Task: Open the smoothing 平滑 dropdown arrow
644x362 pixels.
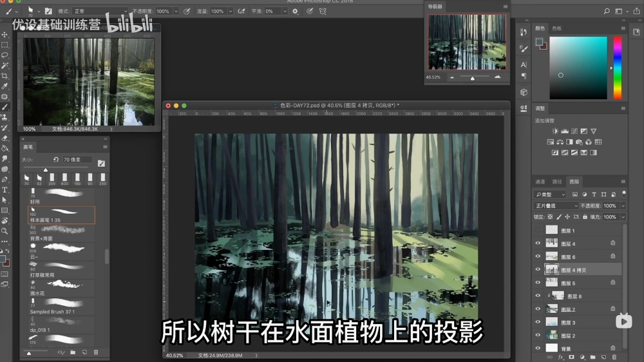Action: 285,12
